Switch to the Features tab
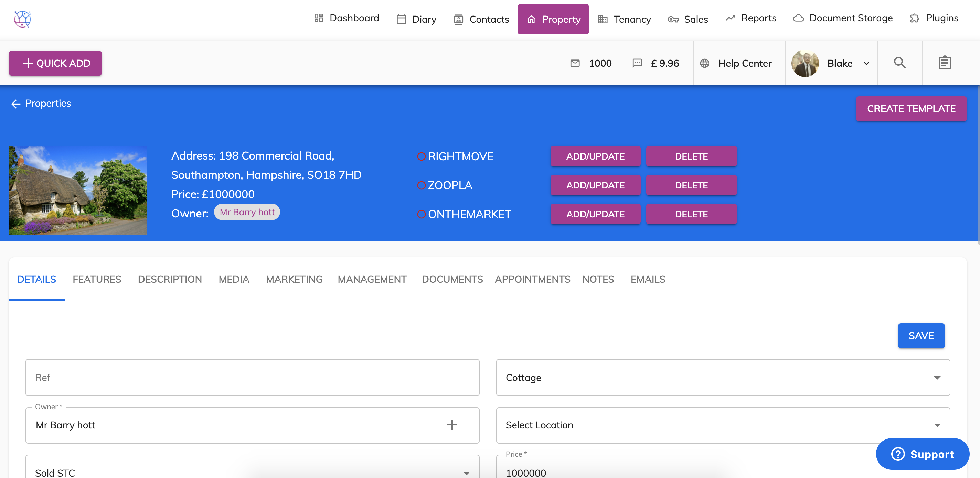 click(x=97, y=279)
